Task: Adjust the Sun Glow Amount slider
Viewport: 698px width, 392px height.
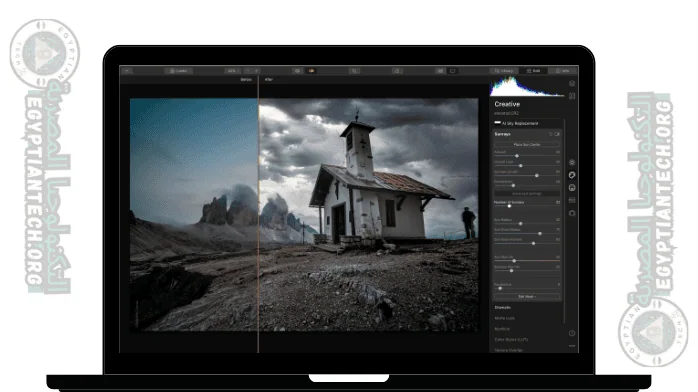Action: click(x=527, y=243)
